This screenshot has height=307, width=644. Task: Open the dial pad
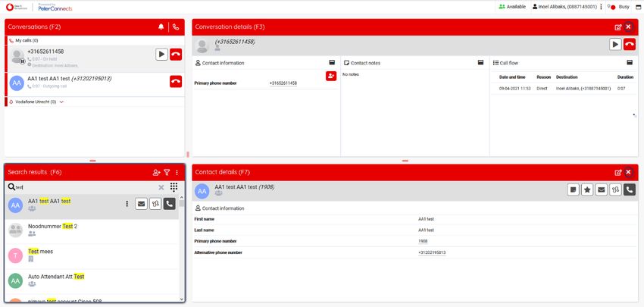click(174, 187)
